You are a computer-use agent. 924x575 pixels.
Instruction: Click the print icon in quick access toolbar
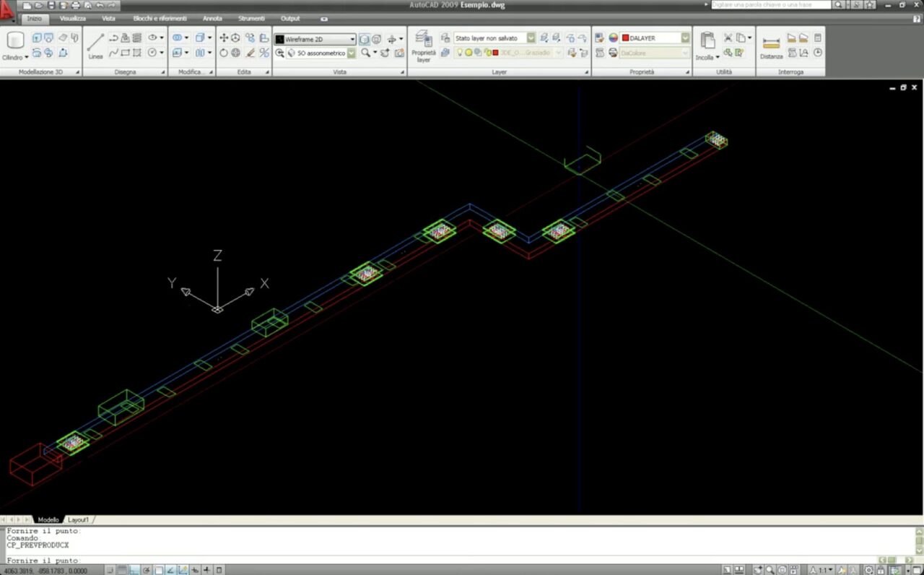pyautogui.click(x=75, y=5)
